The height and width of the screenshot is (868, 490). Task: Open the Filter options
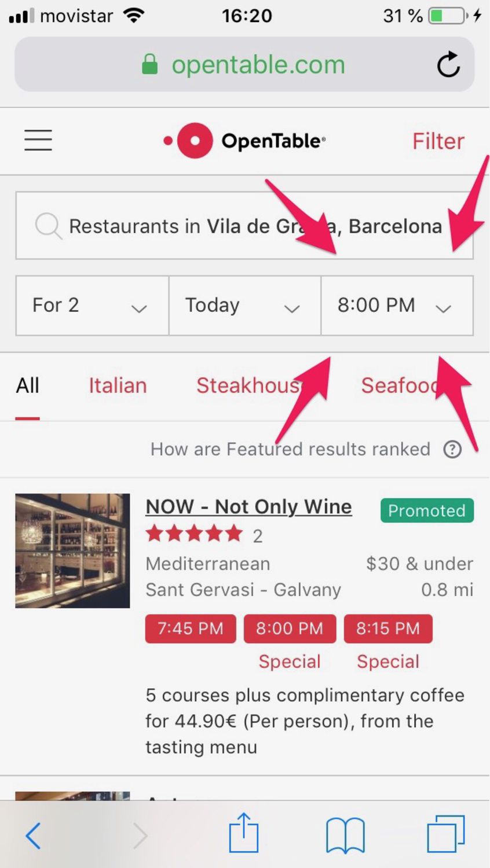(438, 141)
